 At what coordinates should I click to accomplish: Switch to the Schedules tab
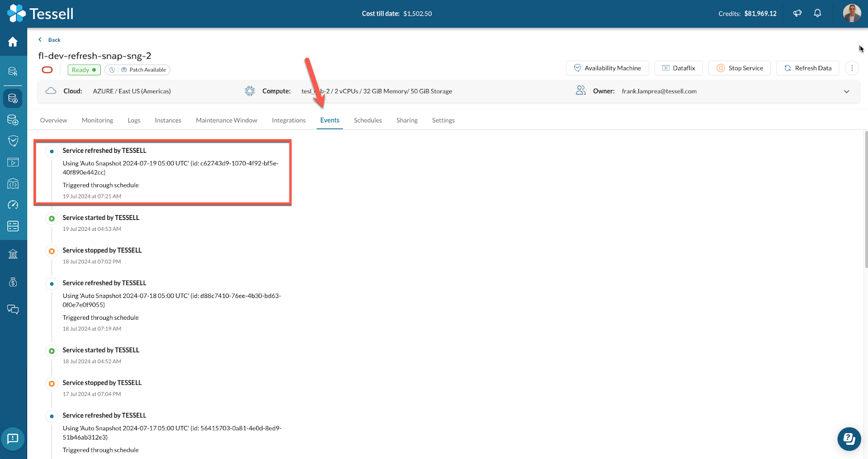(368, 120)
